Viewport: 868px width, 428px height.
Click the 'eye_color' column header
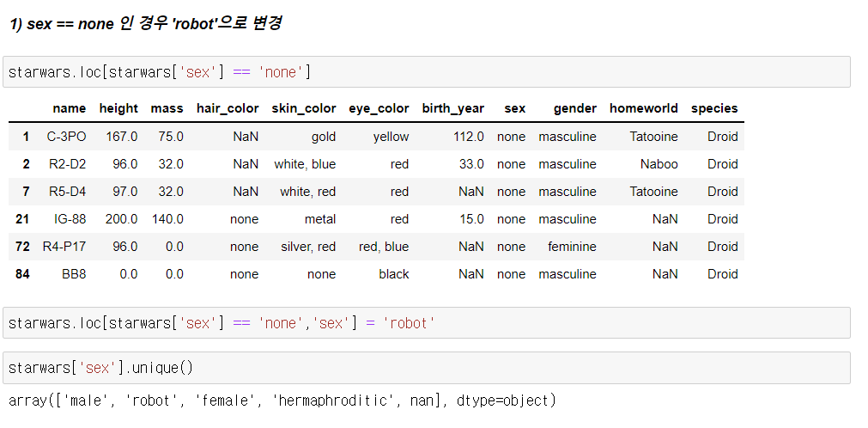(x=379, y=108)
